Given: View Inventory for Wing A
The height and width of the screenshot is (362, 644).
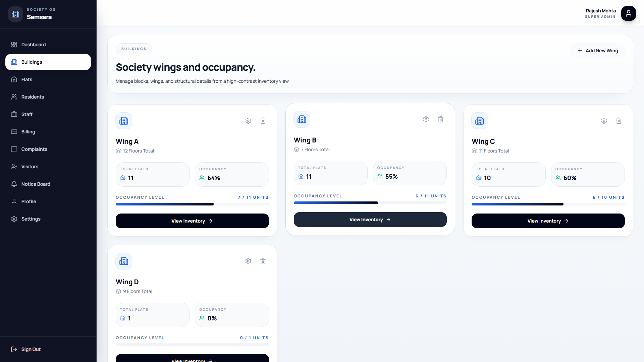Looking at the screenshot, I should [192, 221].
